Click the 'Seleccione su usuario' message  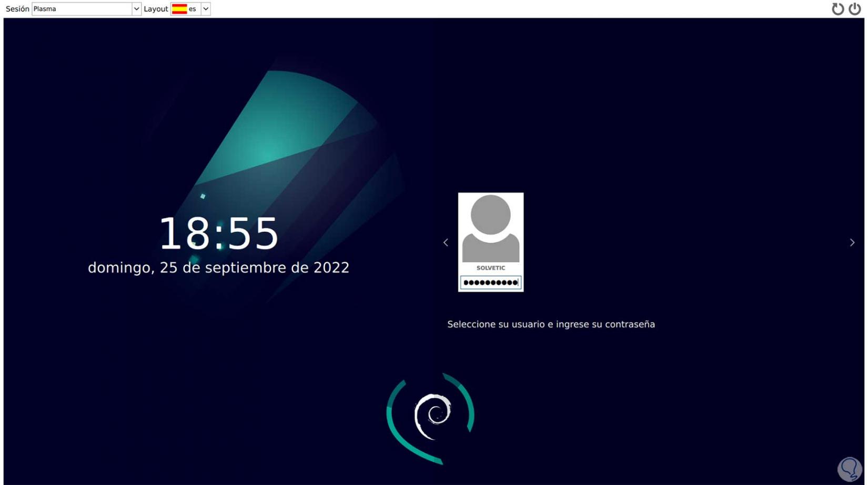pos(551,324)
